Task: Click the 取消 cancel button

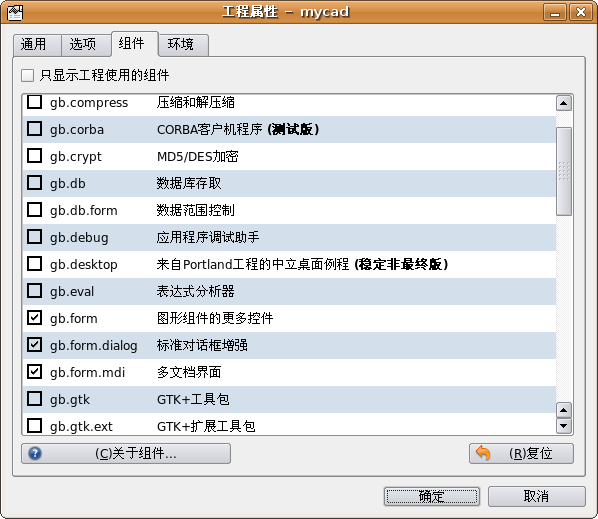Action: [536, 496]
